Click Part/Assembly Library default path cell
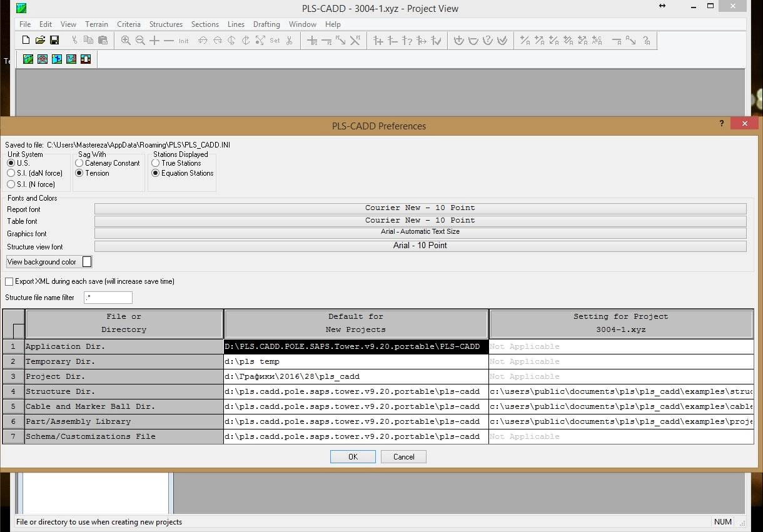Screen dimensions: 763x532 pos(356,421)
